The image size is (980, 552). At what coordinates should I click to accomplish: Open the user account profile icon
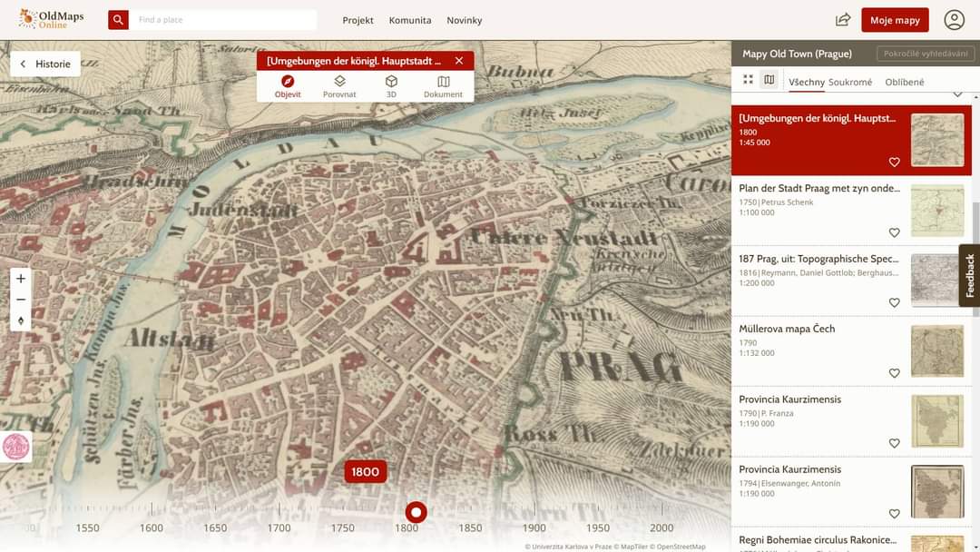[x=954, y=20]
